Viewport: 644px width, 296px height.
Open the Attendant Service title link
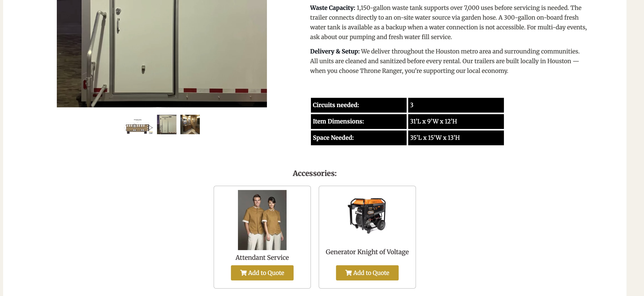[262, 257]
